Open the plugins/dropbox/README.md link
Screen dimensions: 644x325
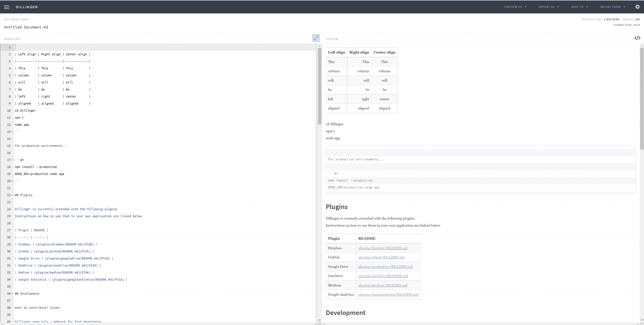click(383, 248)
